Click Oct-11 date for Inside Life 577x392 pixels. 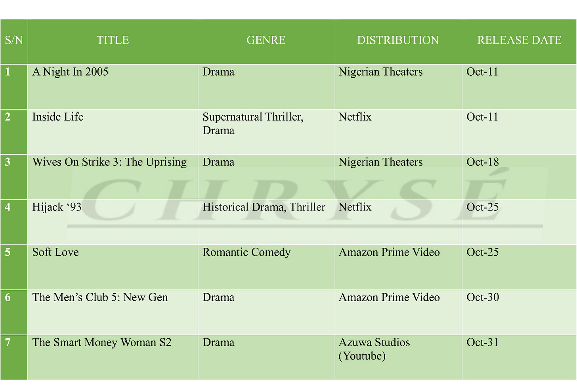pyautogui.click(x=482, y=117)
